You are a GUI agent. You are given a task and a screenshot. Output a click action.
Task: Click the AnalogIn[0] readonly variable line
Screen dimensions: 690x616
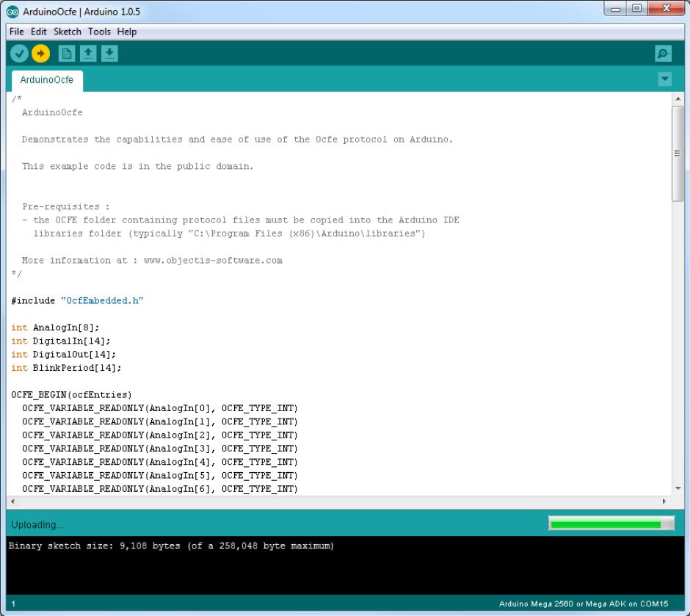160,409
